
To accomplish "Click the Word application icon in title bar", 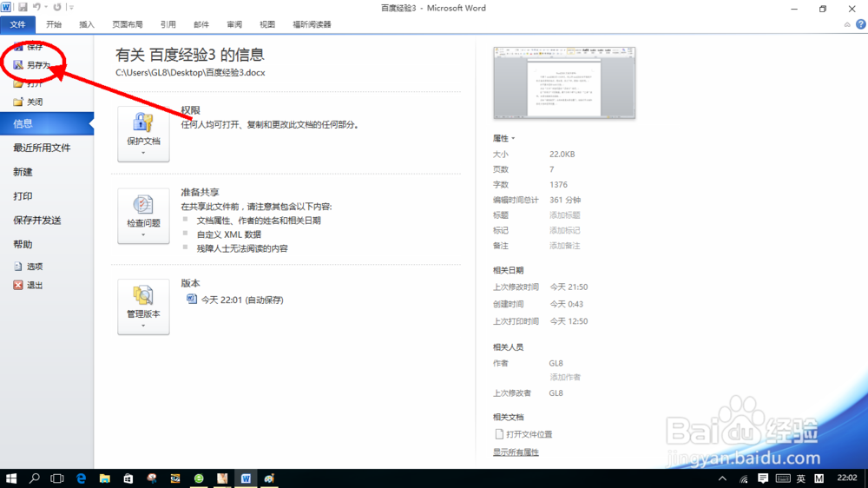I will [x=6, y=7].
